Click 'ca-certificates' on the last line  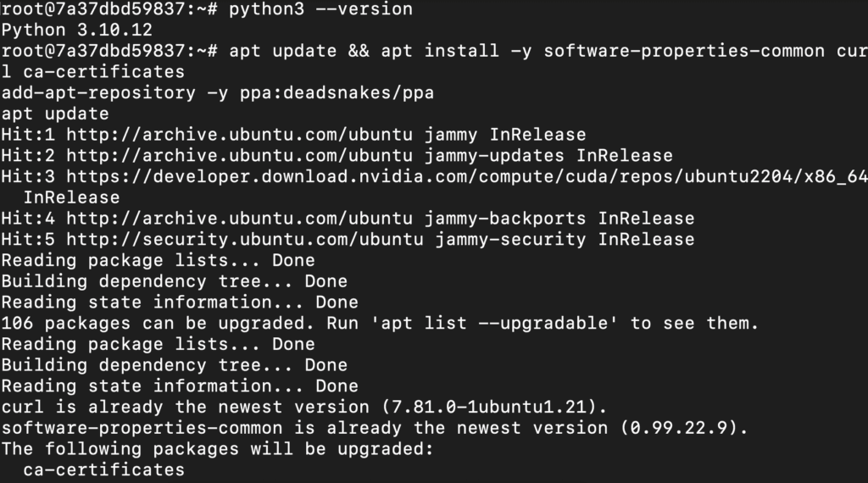103,469
